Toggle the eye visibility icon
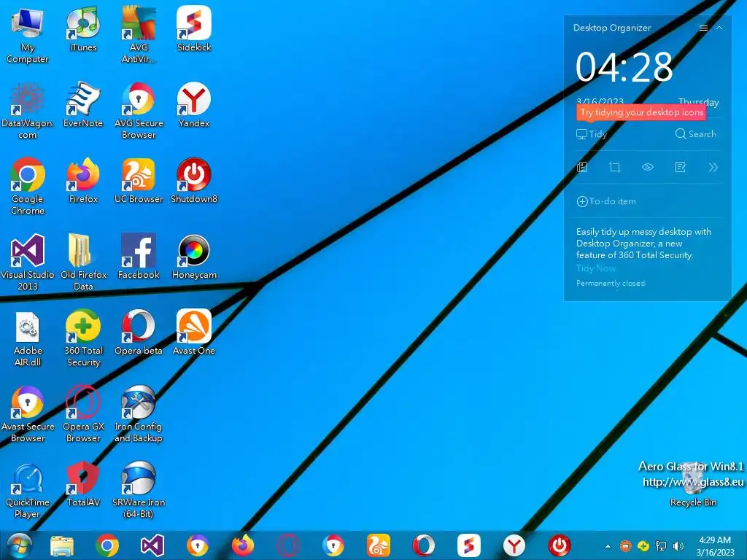Screen dimensions: 747x560 [648, 167]
